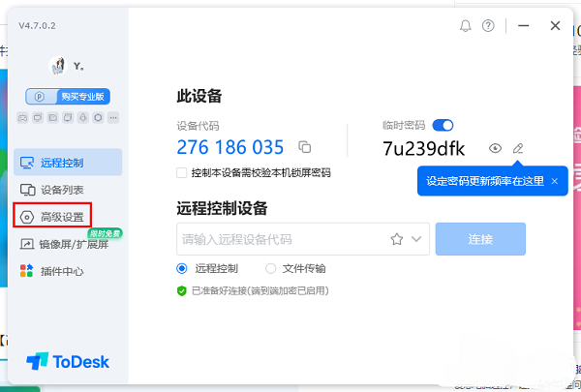This screenshot has height=392, width=581.
Task: Click the help question mark icon
Action: 488,25
